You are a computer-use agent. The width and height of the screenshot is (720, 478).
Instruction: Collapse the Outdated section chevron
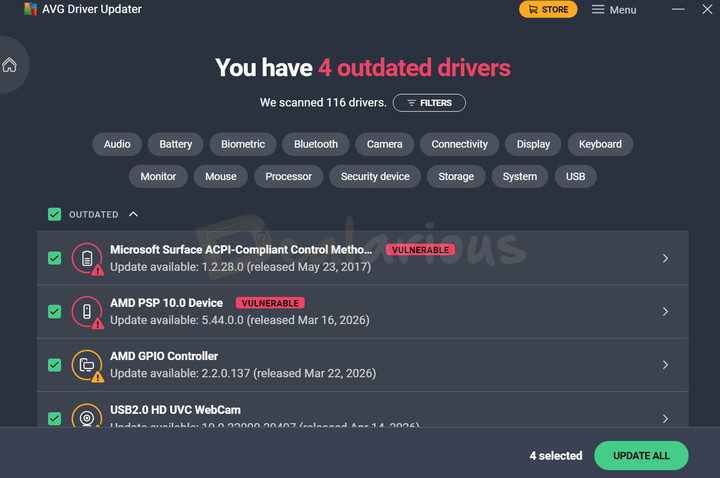(x=133, y=214)
